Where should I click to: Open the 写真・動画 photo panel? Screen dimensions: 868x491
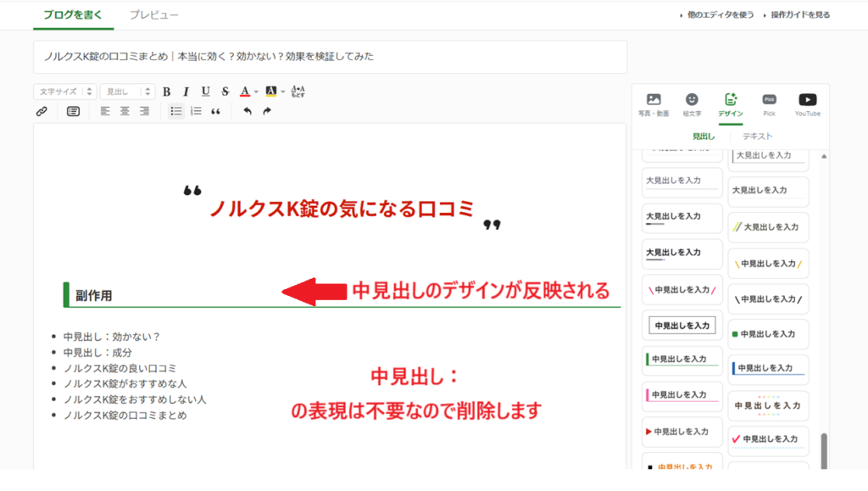pos(653,105)
